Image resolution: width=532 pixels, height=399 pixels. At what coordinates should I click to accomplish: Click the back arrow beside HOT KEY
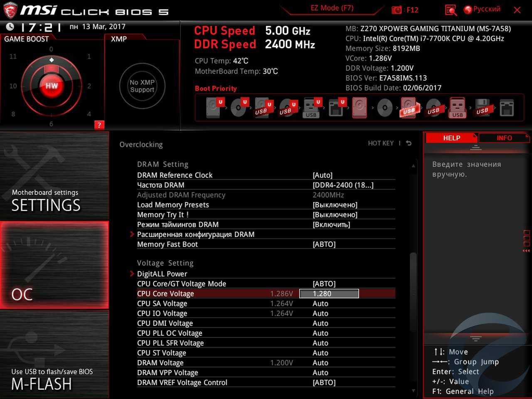click(409, 143)
